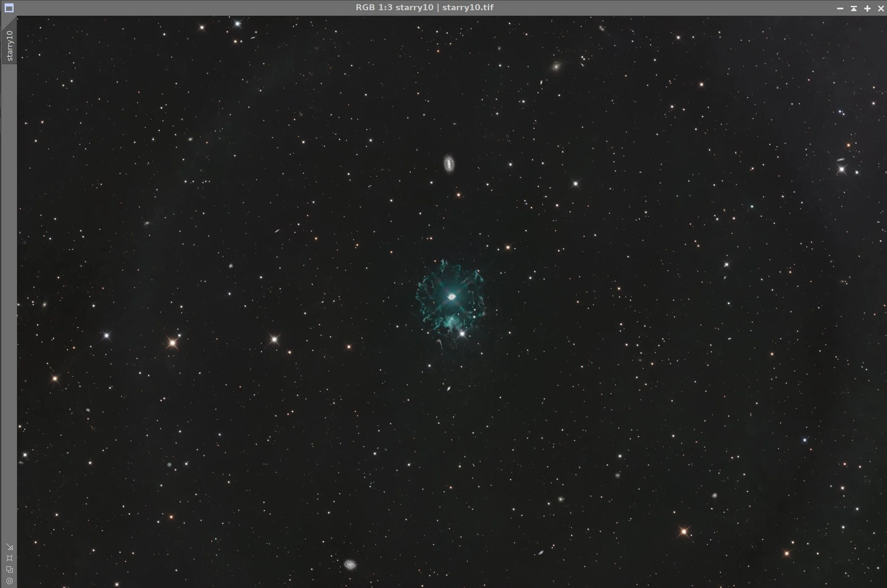This screenshot has height=588, width=887.
Task: Click the spiral galaxy near the bottom edge
Action: pyautogui.click(x=350, y=564)
